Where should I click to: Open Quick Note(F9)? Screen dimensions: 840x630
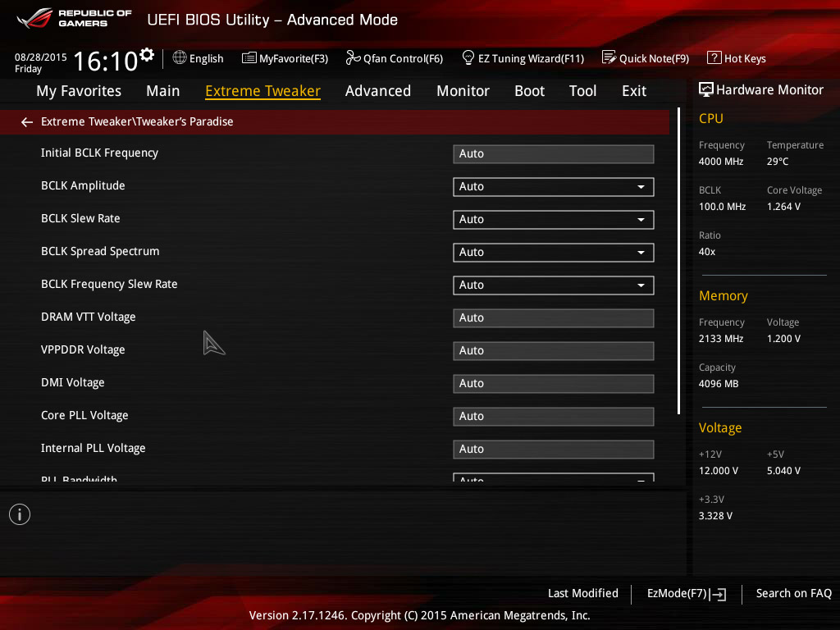(646, 58)
